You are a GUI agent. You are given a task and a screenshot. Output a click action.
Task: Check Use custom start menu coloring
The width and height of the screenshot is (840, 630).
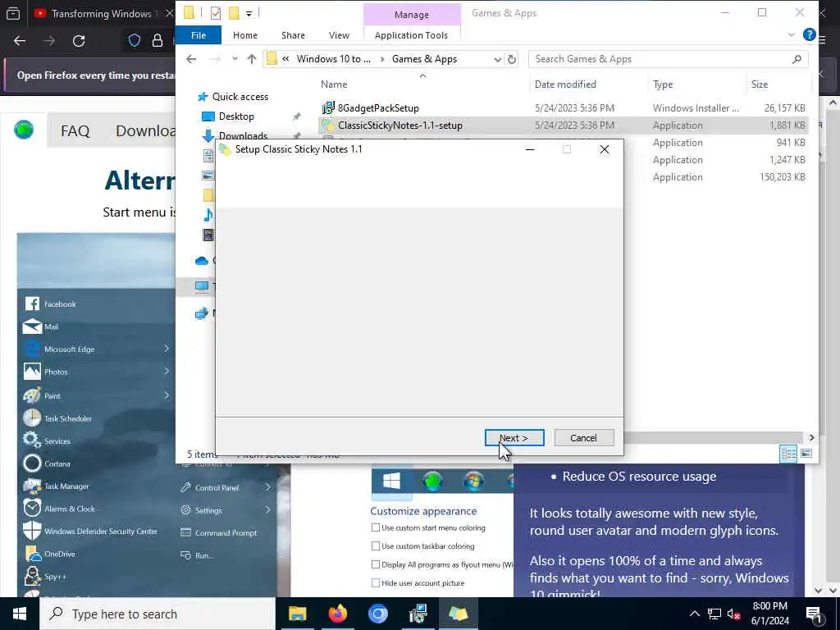point(376,527)
